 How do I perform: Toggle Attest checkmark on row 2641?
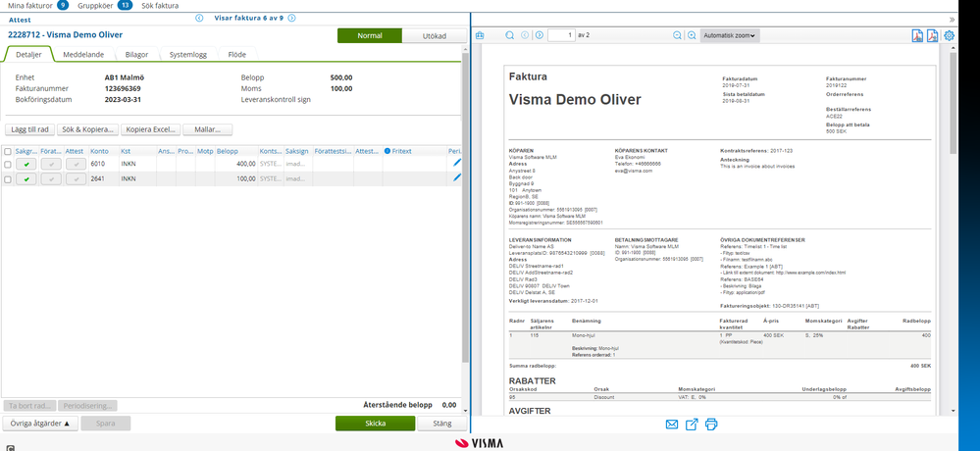click(x=77, y=178)
